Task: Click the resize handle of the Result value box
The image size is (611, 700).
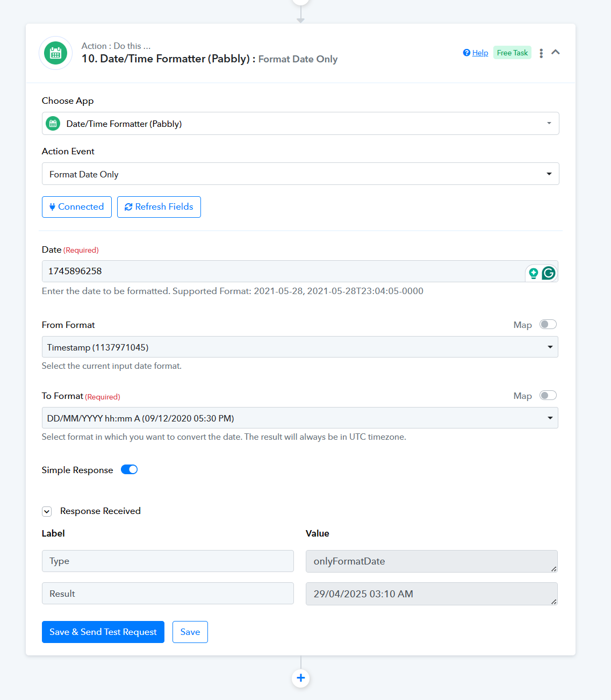Action: [554, 602]
